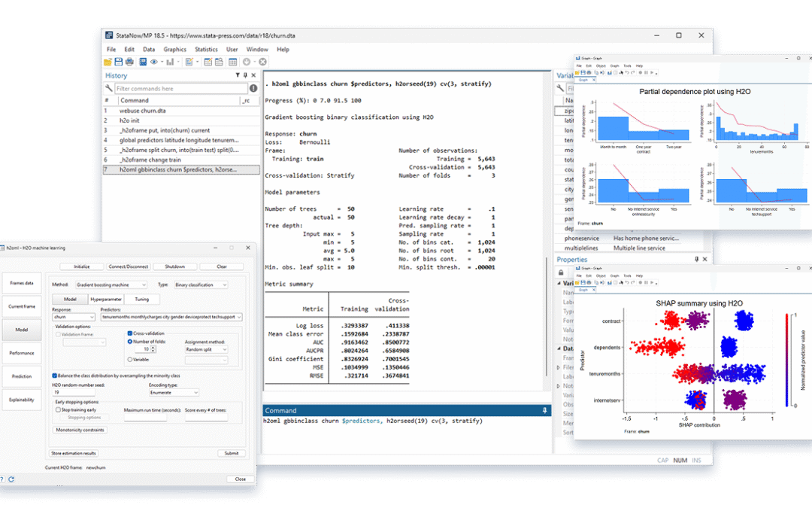Click the Store estimation results button
The width and height of the screenshot is (812, 508).
(x=74, y=453)
